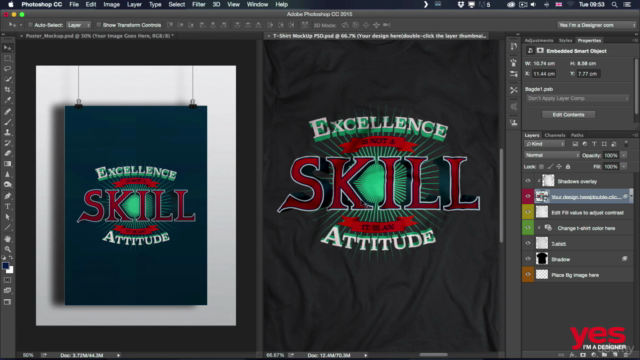Switch to the Channels tab
This screenshot has height=360, width=640.
click(555, 135)
